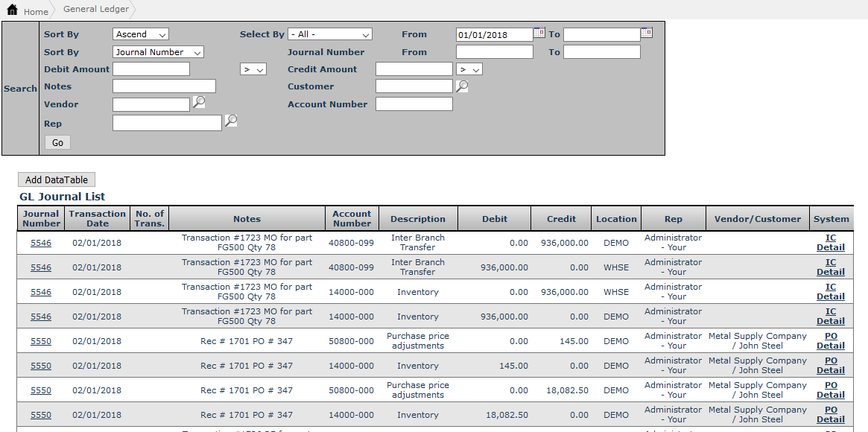Image resolution: width=868 pixels, height=432 pixels.
Task: Open the first PO Detail link
Action: [830, 341]
